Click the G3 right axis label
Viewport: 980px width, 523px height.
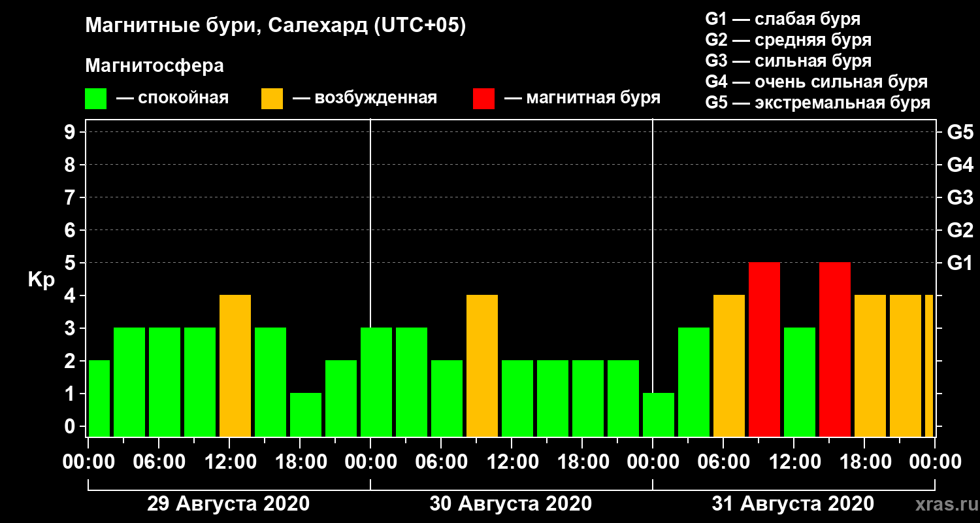[x=960, y=197]
